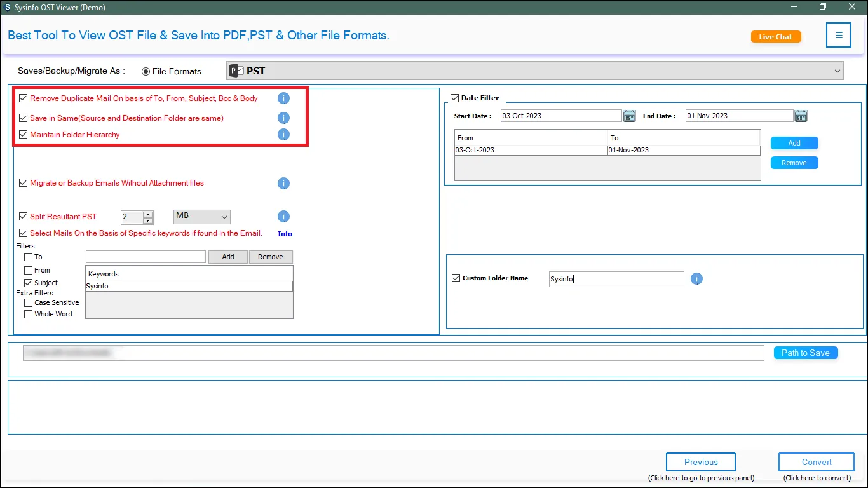Open the hamburger menu button
This screenshot has width=868, height=488.
(x=838, y=36)
